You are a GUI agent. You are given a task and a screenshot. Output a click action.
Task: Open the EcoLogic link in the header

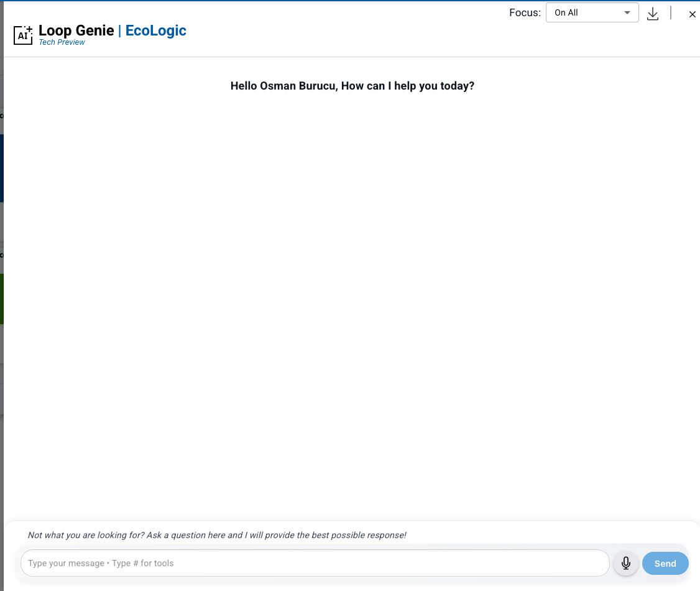[x=155, y=30]
